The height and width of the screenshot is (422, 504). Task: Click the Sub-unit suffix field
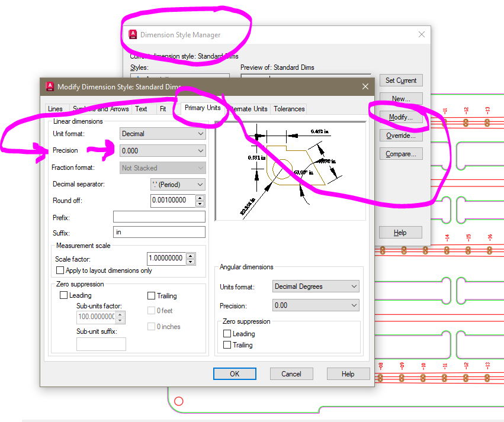coord(101,344)
